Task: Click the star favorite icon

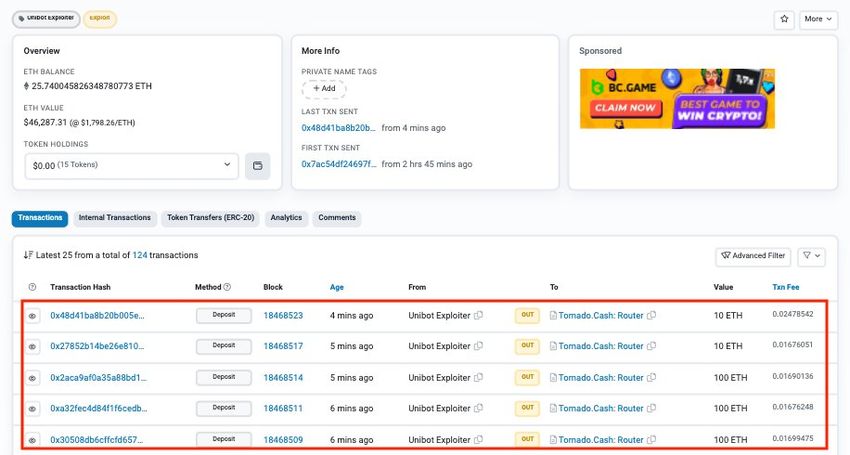Action: (x=784, y=19)
